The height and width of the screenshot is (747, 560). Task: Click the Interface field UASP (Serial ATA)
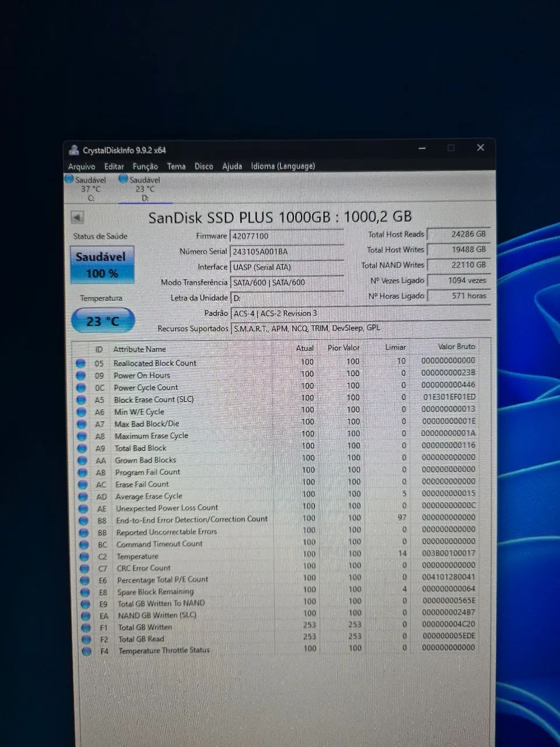click(x=287, y=267)
